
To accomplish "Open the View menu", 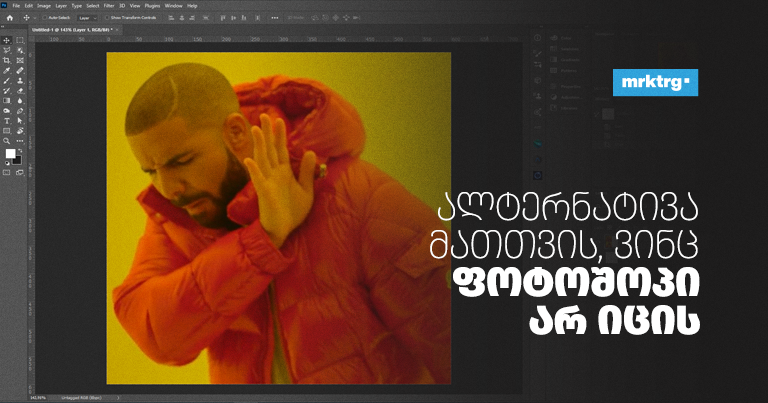I will click(135, 6).
